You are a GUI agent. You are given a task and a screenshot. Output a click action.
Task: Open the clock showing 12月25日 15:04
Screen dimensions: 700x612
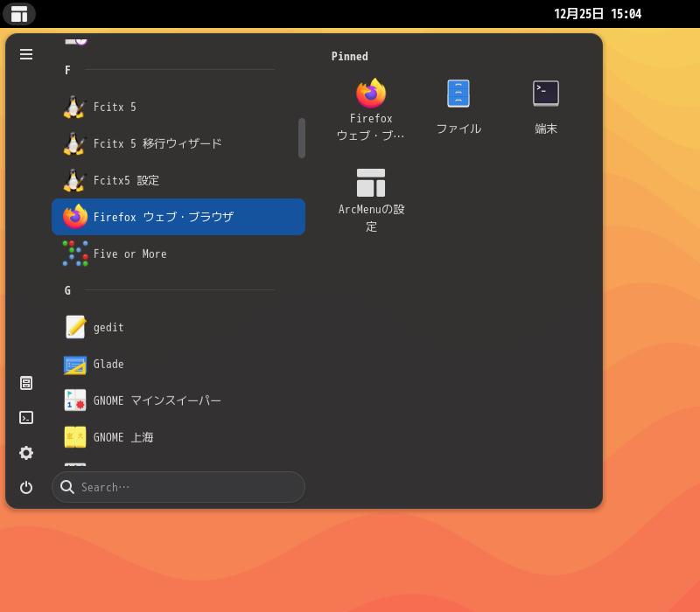tap(598, 14)
